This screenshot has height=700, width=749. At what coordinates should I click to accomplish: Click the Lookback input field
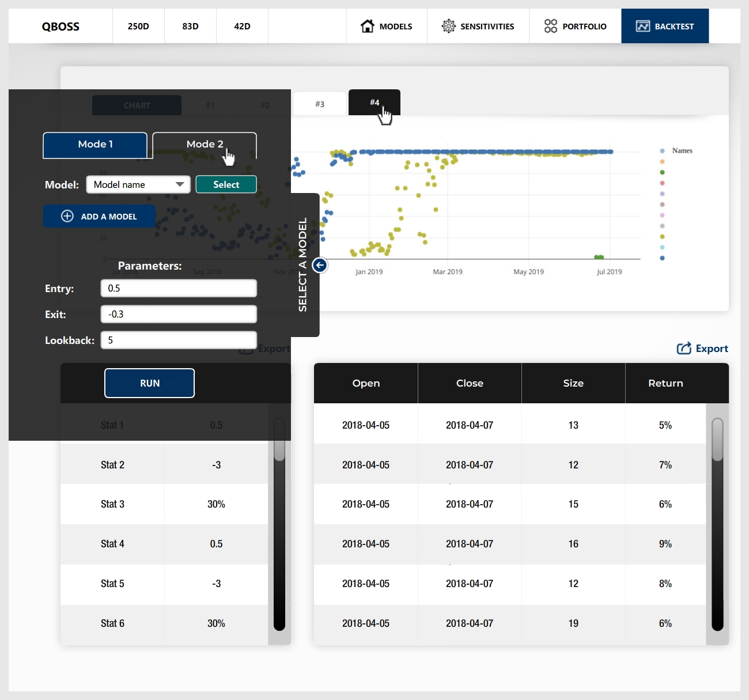(x=179, y=340)
